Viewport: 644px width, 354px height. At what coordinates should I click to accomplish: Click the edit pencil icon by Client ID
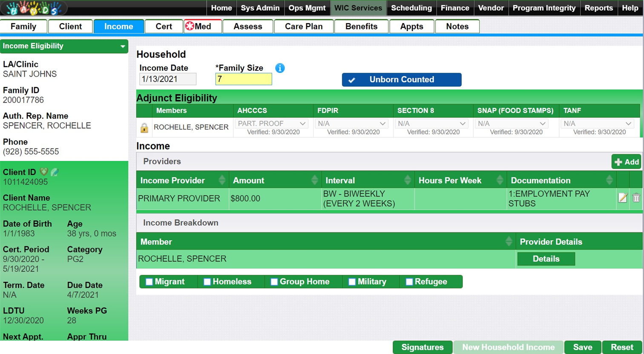click(55, 172)
